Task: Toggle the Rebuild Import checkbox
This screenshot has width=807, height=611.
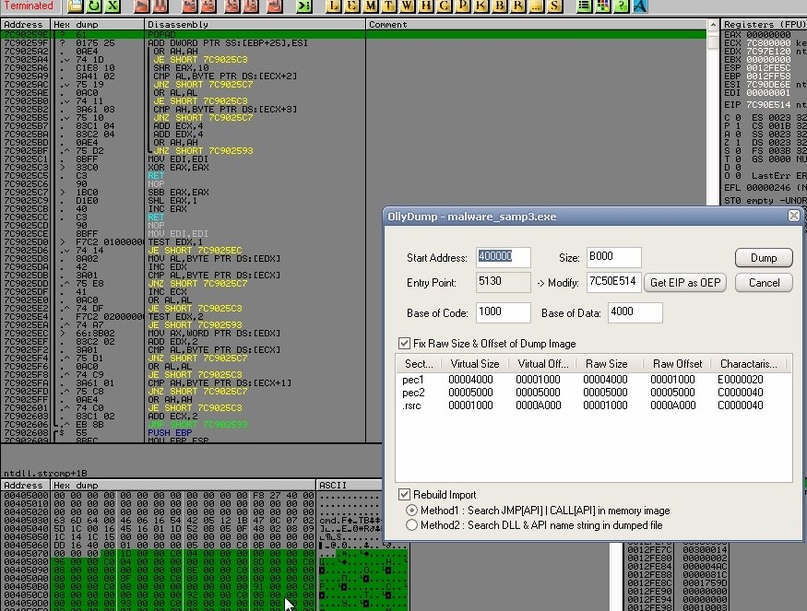Action: [404, 494]
